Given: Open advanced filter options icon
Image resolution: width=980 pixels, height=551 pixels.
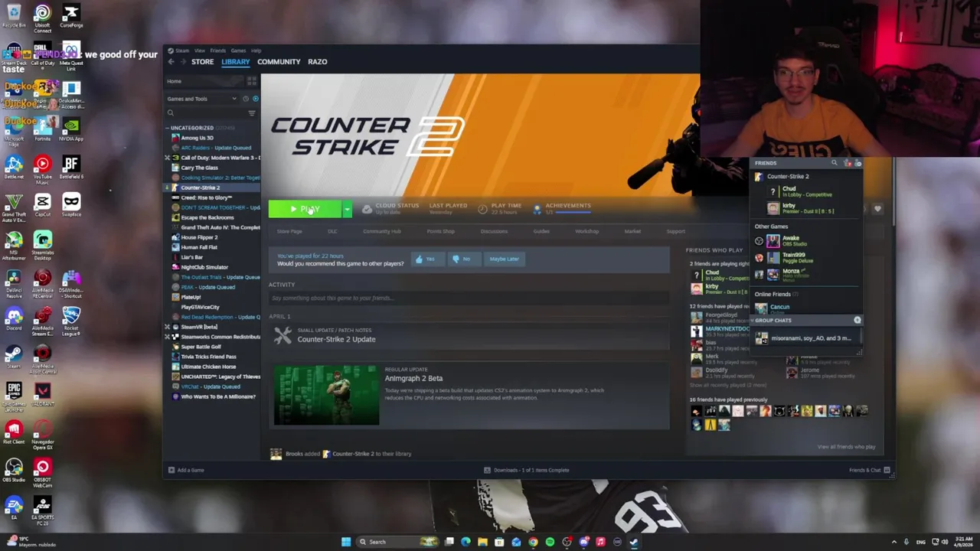Looking at the screenshot, I should [252, 113].
